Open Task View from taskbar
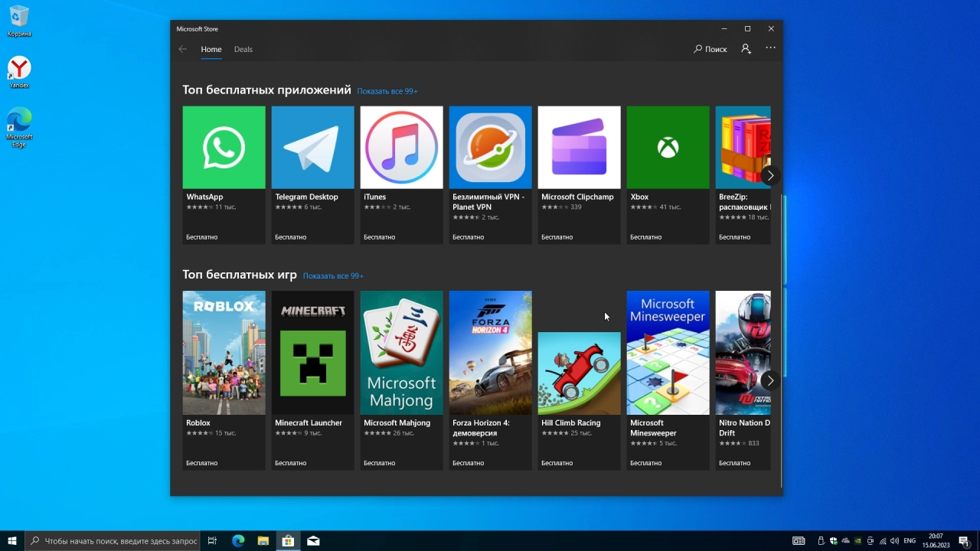Image resolution: width=980 pixels, height=551 pixels. tap(213, 541)
